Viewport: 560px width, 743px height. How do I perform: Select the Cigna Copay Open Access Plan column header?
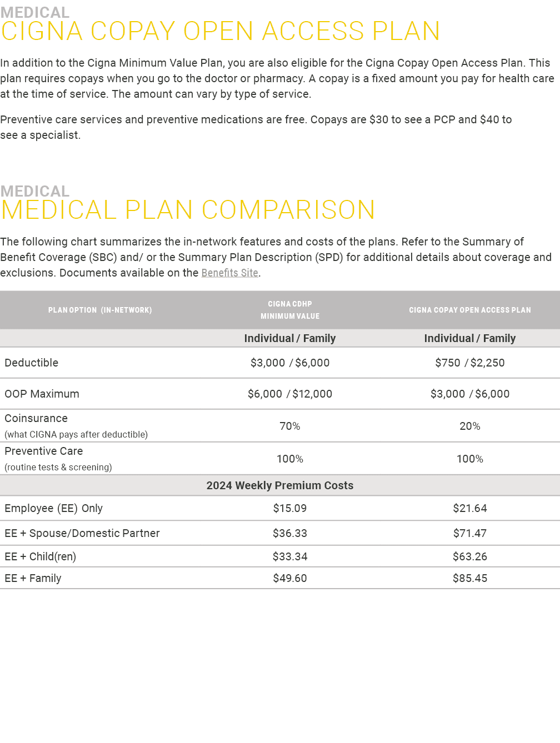coord(470,310)
